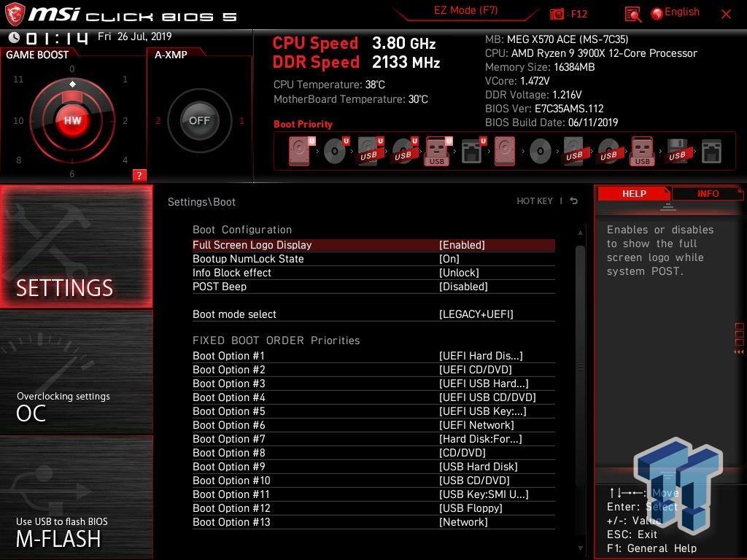Select the UEFI USB key boot icon

click(x=438, y=151)
